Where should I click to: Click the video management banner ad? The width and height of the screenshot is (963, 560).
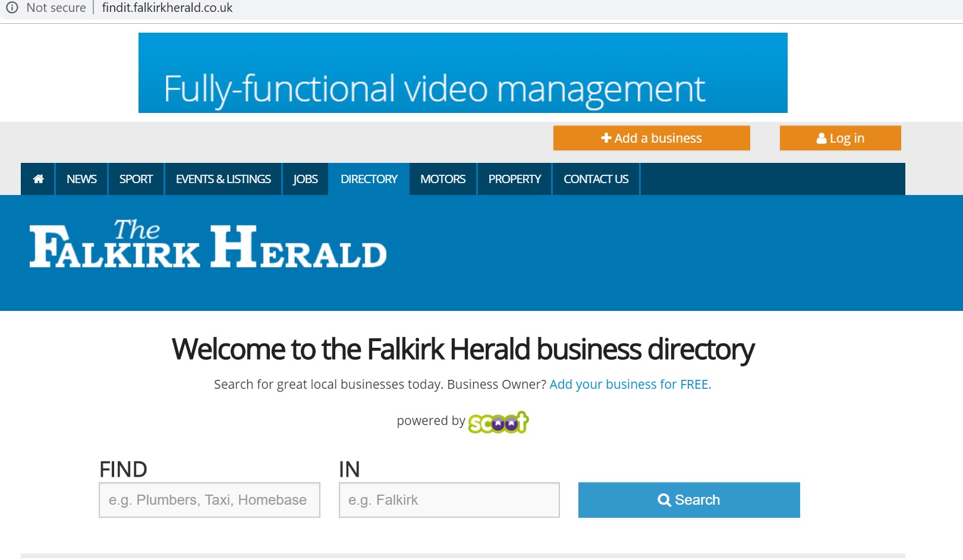463,73
